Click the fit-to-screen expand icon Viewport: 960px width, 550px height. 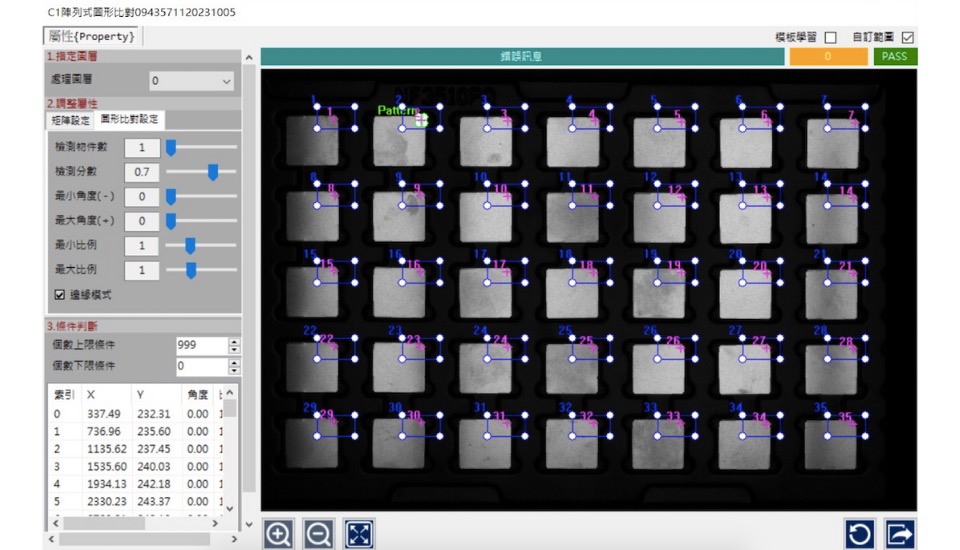pyautogui.click(x=359, y=534)
